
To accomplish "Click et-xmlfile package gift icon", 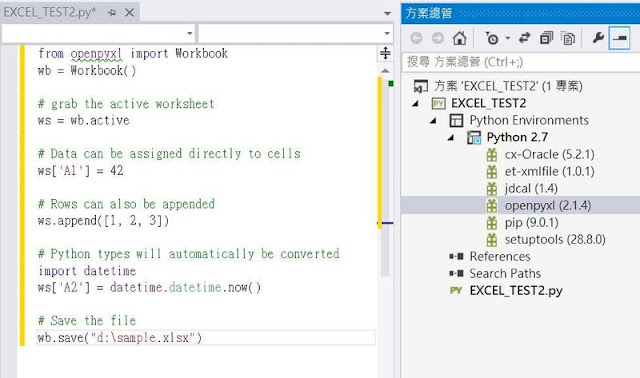I will point(492,171).
